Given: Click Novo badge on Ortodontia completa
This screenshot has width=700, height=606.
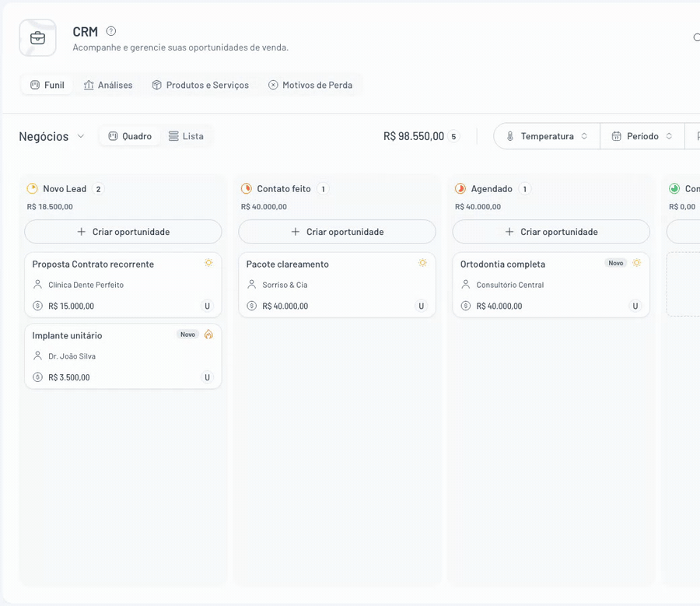Looking at the screenshot, I should point(616,263).
